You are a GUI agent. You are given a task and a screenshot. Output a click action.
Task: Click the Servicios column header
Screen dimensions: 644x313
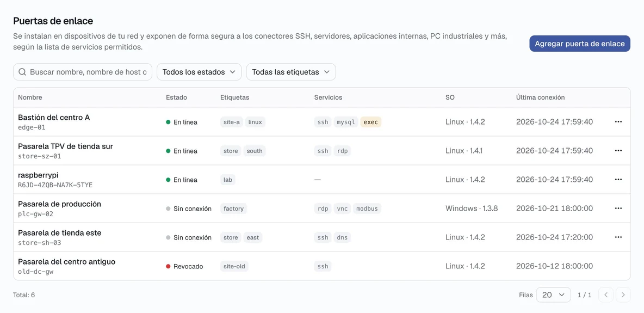(328, 97)
